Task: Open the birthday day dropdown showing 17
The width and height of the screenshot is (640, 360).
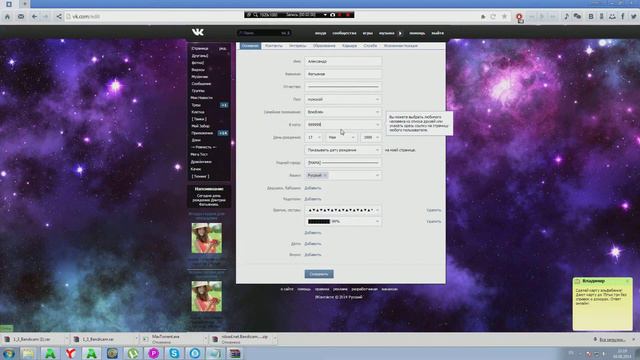Action: pyautogui.click(x=314, y=138)
